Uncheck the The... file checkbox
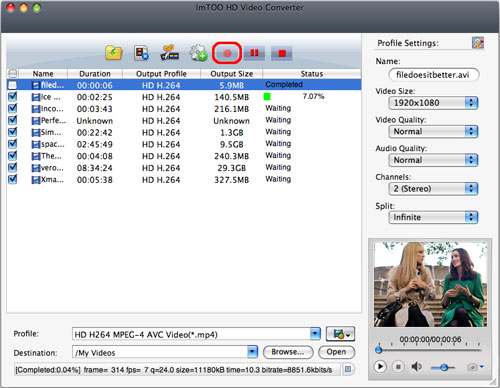 [12, 156]
